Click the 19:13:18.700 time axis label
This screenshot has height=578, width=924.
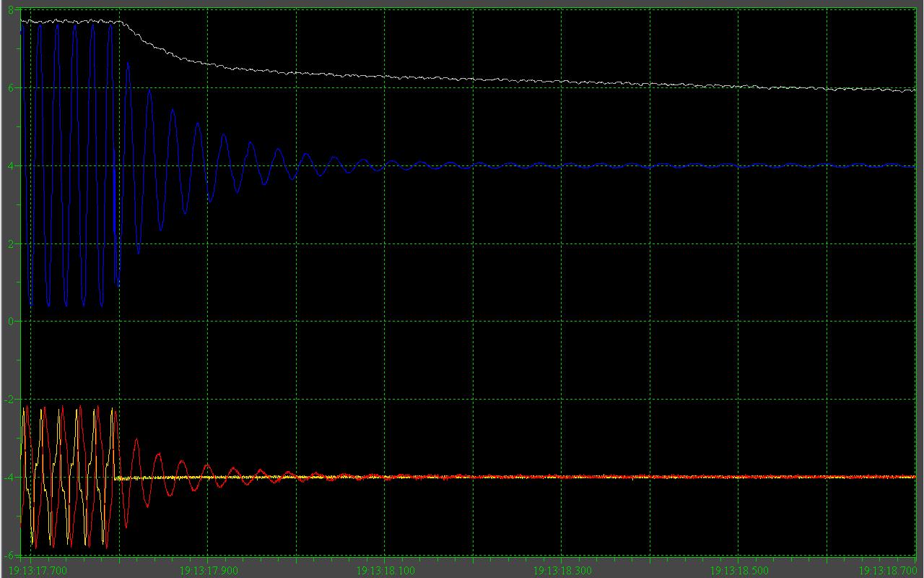point(887,571)
